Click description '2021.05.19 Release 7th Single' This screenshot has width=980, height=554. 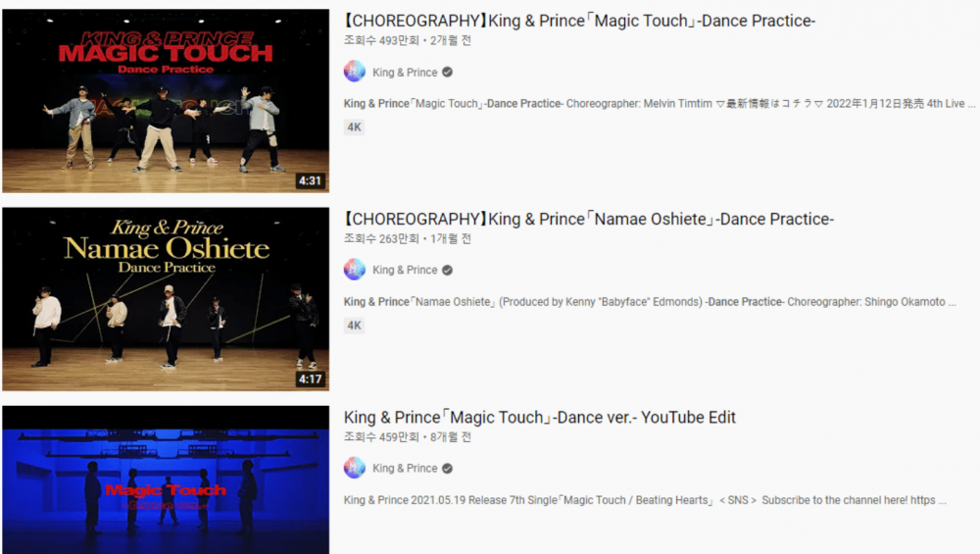click(x=645, y=500)
